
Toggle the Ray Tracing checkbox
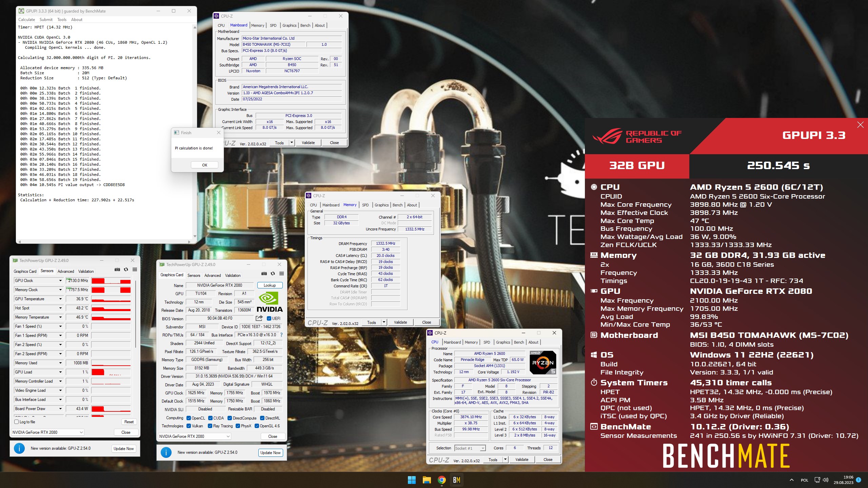pyautogui.click(x=210, y=426)
